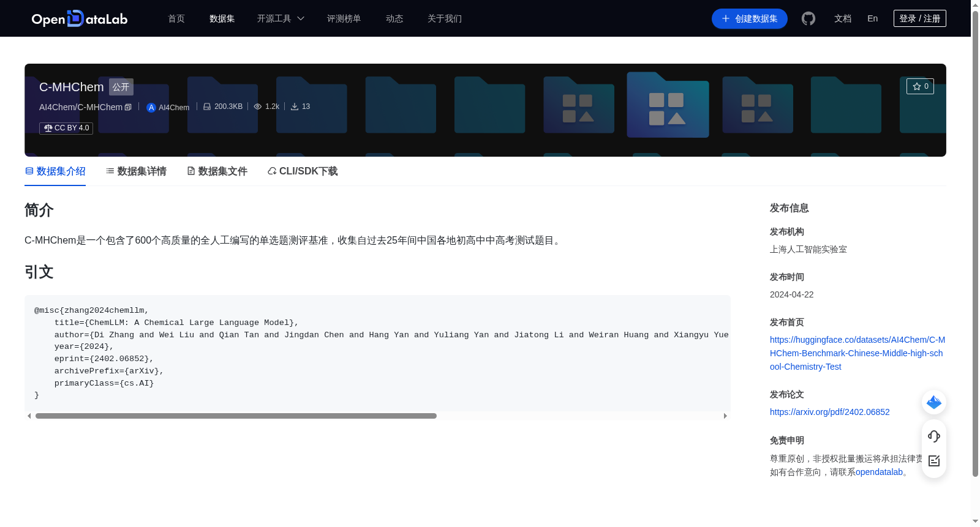Open the huggingface dataset homepage link
This screenshot has width=980, height=527.
858,353
